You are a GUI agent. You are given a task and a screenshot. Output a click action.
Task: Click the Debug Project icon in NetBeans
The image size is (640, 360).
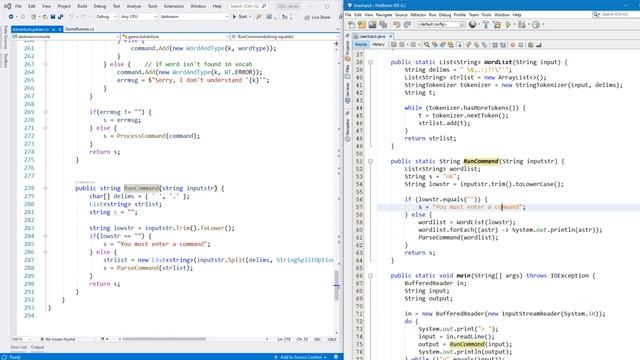click(522, 24)
